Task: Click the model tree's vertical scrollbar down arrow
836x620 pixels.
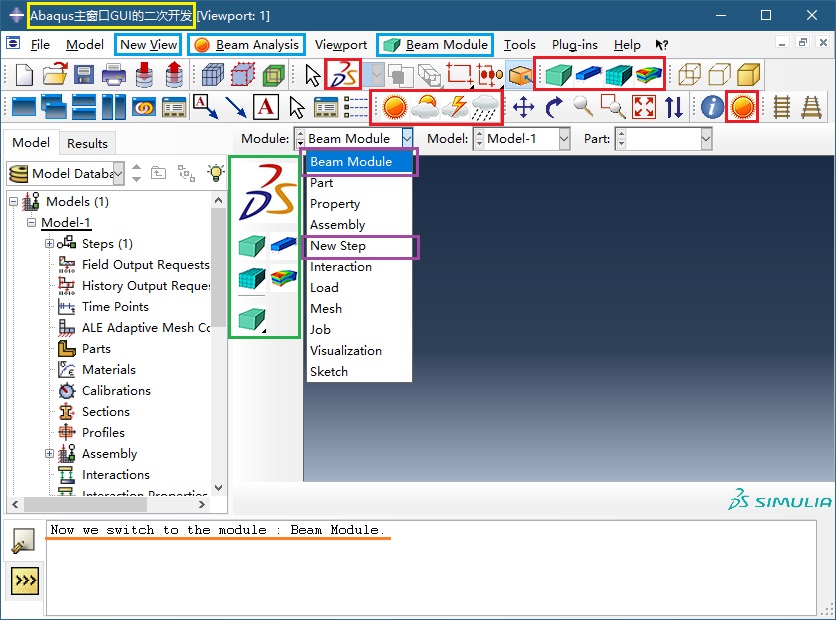Action: tap(218, 487)
